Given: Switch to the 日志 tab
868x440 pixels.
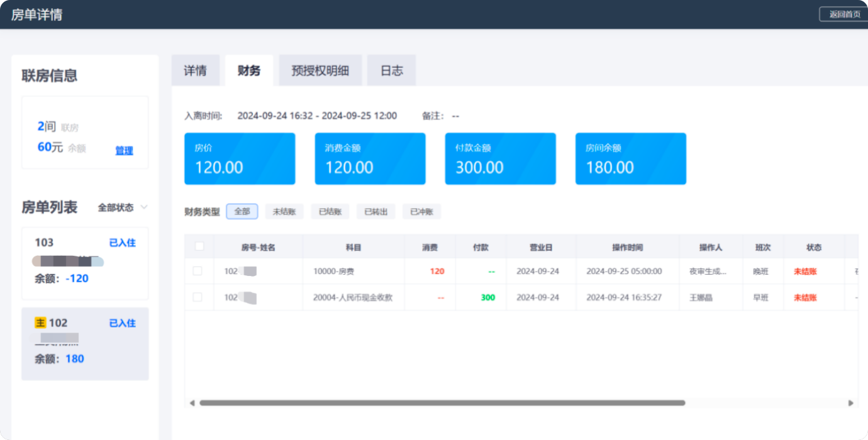Looking at the screenshot, I should pos(391,70).
